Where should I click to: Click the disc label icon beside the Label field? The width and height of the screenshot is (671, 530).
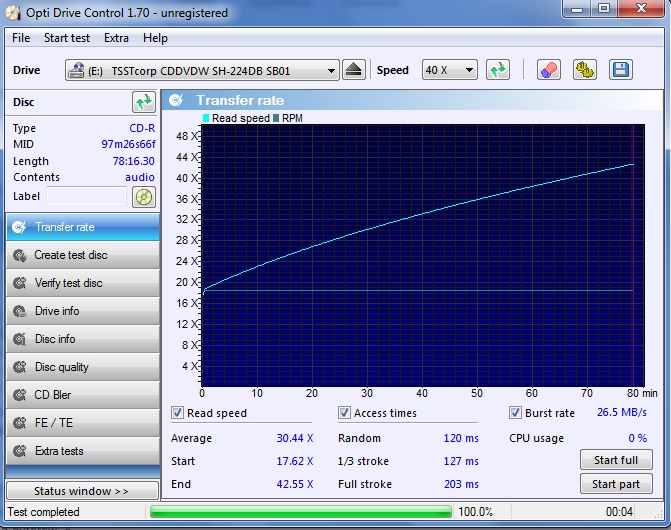pyautogui.click(x=144, y=197)
